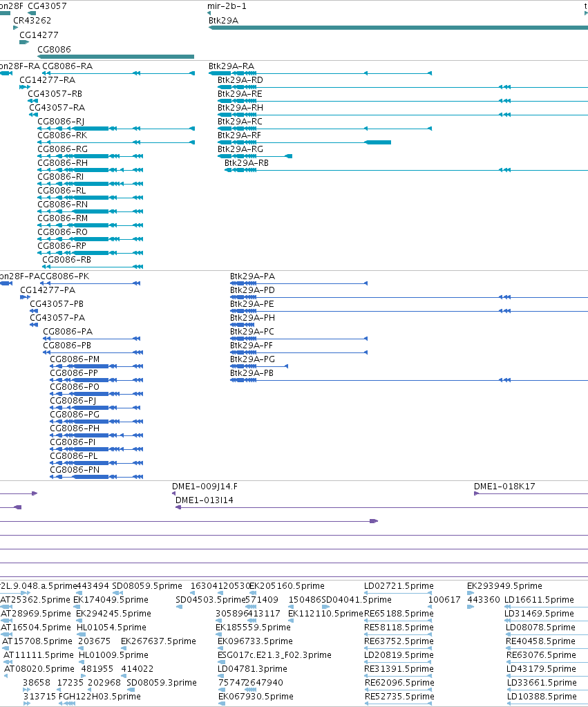This screenshot has height=707, width=588.
Task: Click the mir-2b-1 gene label
Action: (227, 6)
